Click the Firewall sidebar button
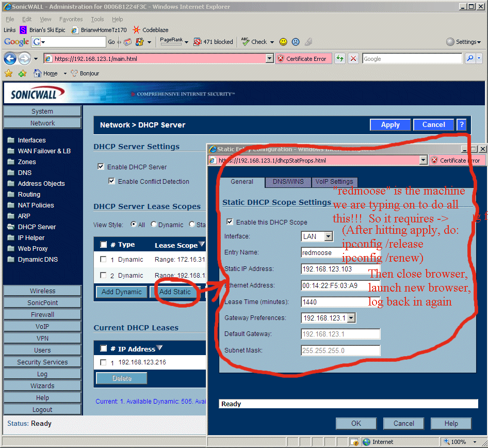The image size is (488, 448). 42,315
